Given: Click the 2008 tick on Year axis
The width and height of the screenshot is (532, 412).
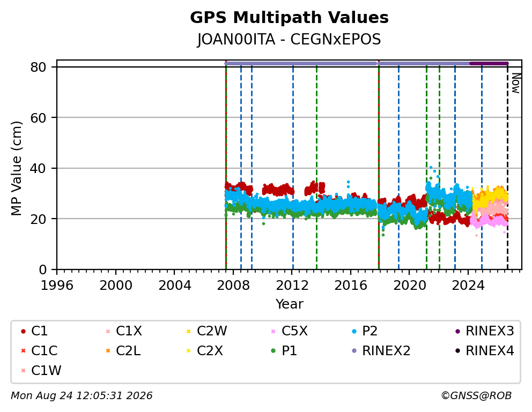Looking at the screenshot, I should 233,286.
